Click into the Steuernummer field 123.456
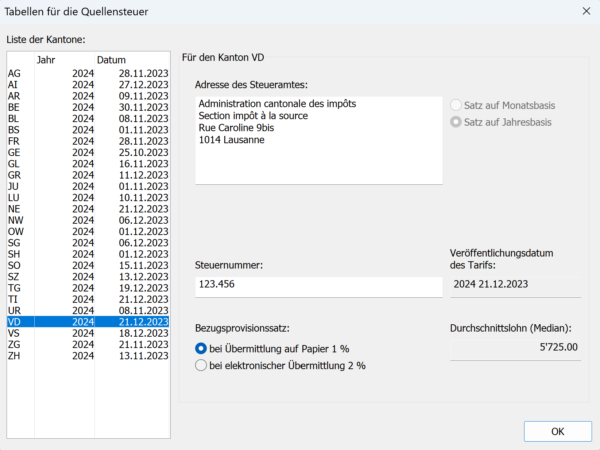600x450 pixels. 319,286
